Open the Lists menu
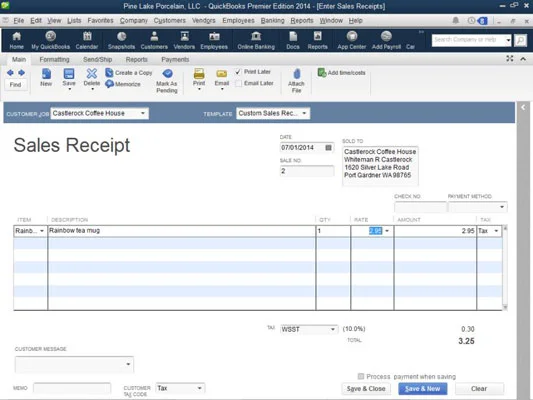533x400 pixels. (74, 21)
